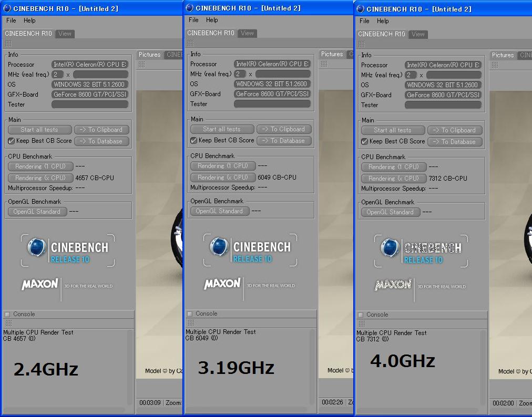Viewport: 532px width, 417px height.
Task: Send score To Database in the 3.19GHz window
Action: [284, 141]
